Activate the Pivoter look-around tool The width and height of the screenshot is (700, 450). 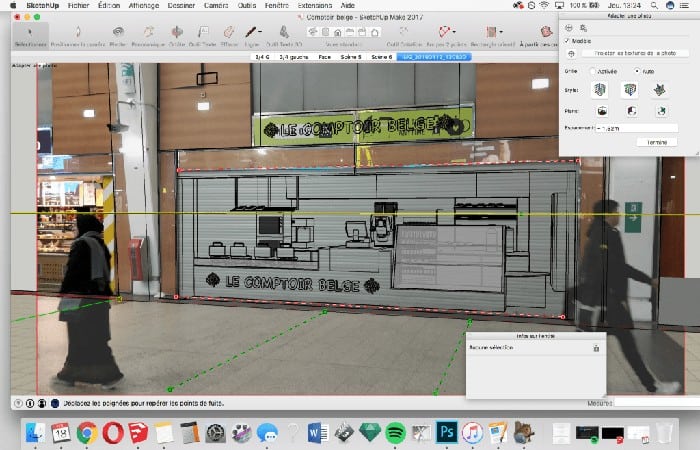tap(118, 35)
